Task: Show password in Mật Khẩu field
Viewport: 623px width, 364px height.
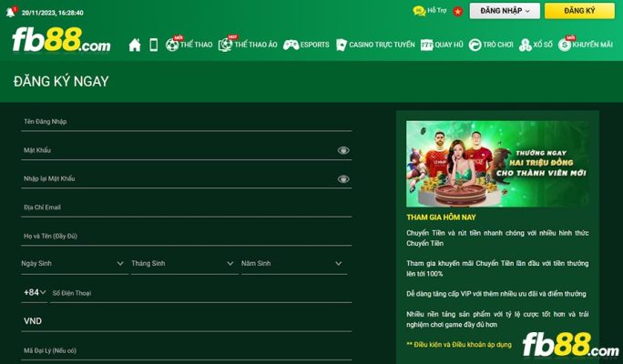Action: 343,150
